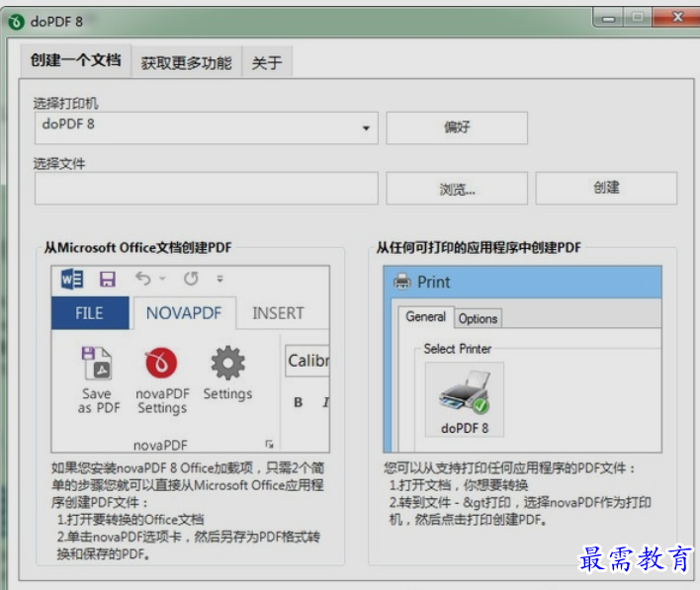700x590 pixels.
Task: Click the Word icon in Office preview
Action: (72, 280)
